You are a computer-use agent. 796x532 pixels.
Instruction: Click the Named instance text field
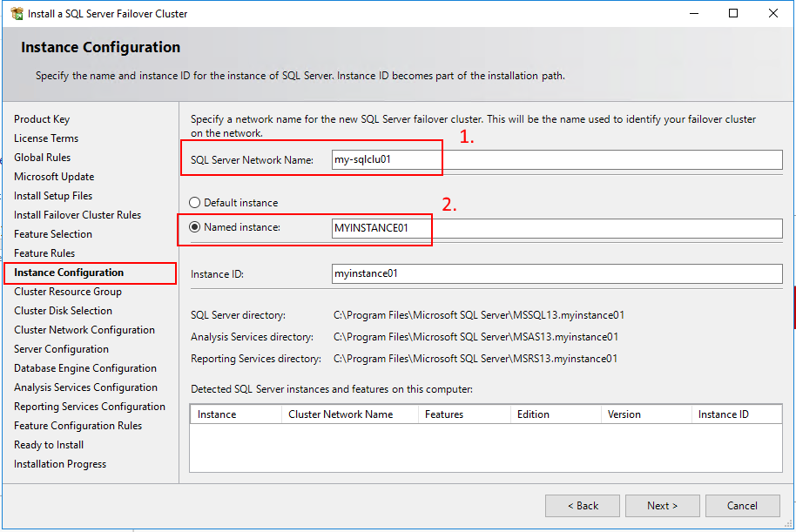557,228
